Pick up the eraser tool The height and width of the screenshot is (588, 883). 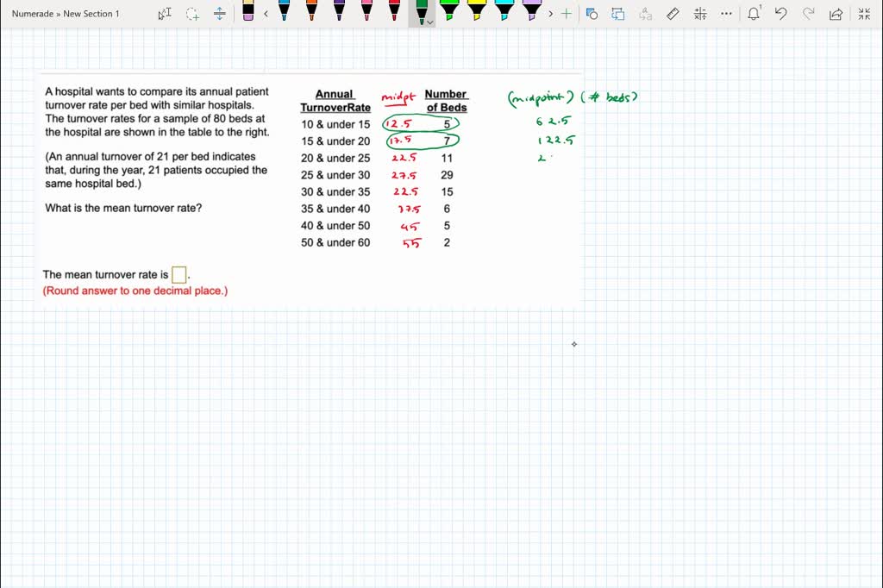tap(247, 14)
